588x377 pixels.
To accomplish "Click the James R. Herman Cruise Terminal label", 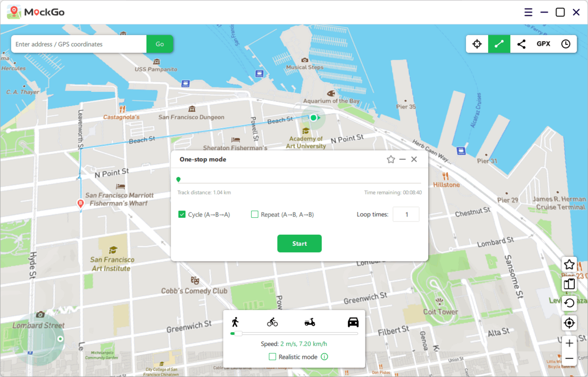I will coord(559,203).
